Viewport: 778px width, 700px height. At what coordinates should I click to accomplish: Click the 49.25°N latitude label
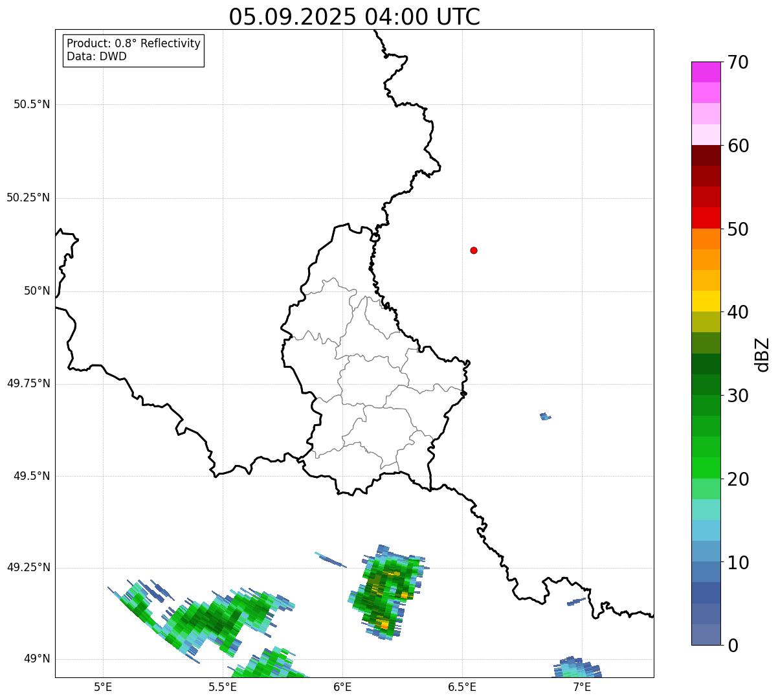28,567
